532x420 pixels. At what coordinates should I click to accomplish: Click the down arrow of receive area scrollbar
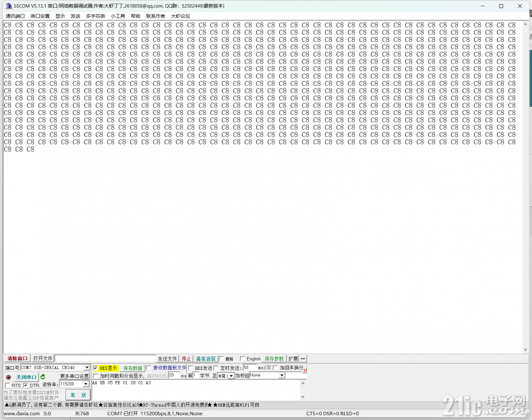coord(525,350)
